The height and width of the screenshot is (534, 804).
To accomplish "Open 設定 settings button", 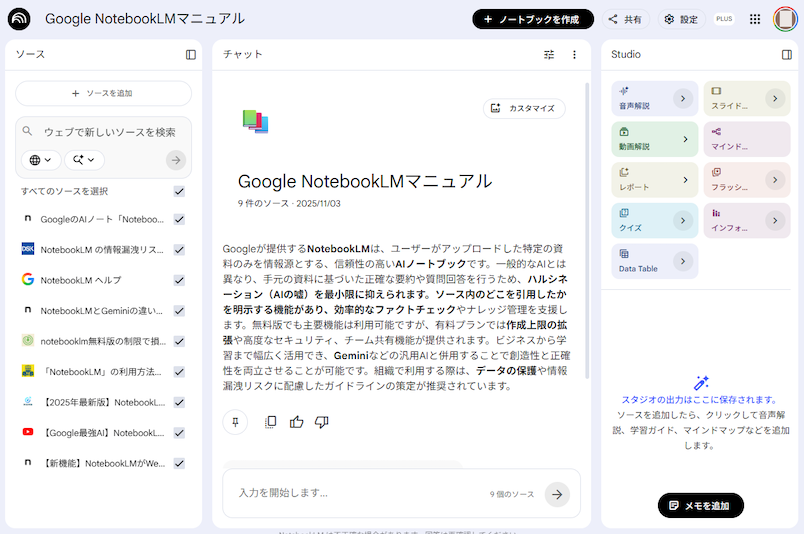I will point(681,19).
